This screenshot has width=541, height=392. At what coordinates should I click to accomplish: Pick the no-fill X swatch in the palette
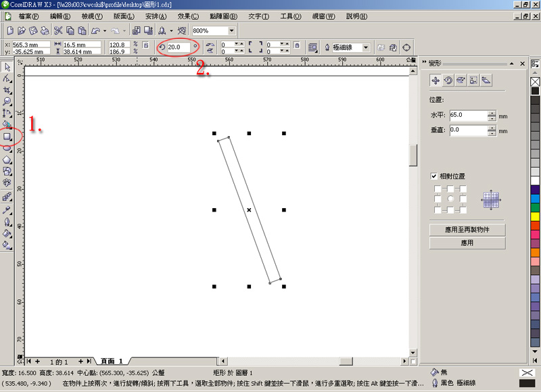point(535,82)
